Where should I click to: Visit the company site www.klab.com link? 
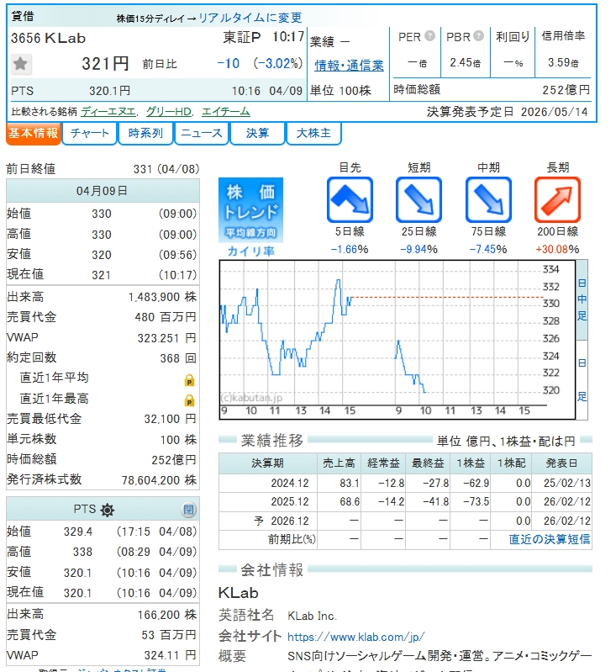[356, 637]
